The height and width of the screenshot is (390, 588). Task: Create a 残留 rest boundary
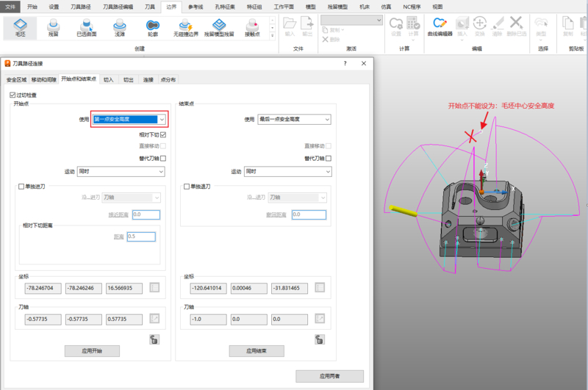[x=53, y=28]
